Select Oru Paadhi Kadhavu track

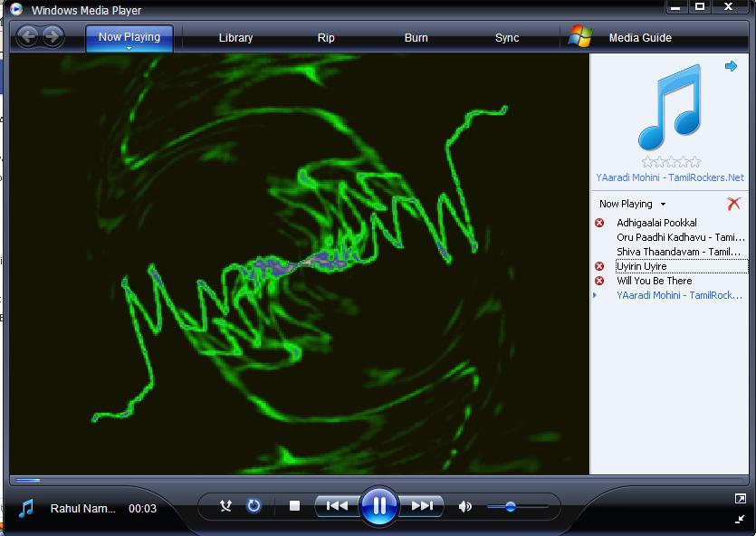coord(680,237)
